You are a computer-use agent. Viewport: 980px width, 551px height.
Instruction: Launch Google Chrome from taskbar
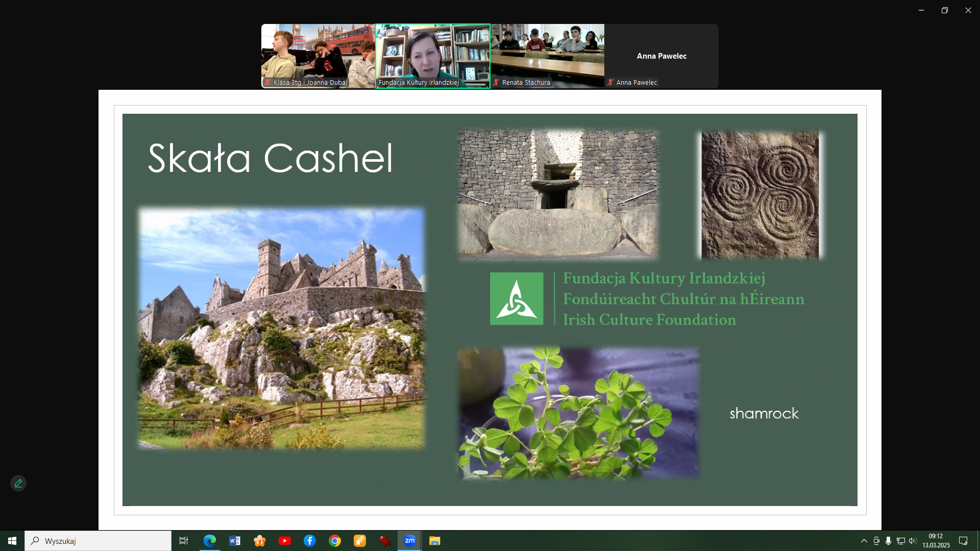click(x=335, y=541)
